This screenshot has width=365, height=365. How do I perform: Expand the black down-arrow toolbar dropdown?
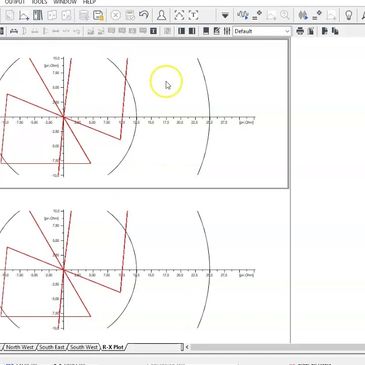click(225, 15)
